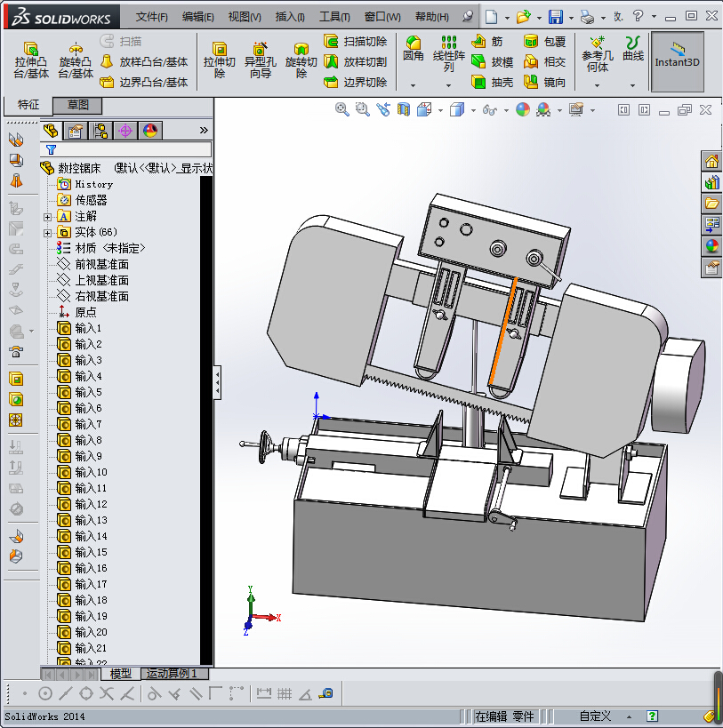723x728 pixels.
Task: Click Zoom to Fit magnifier icon in viewport
Action: pyautogui.click(x=341, y=109)
